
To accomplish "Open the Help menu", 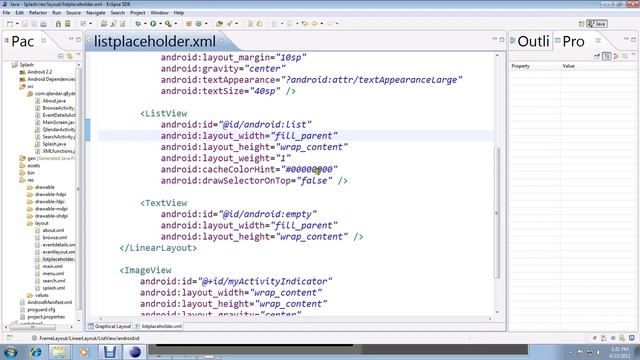I will click(x=179, y=13).
